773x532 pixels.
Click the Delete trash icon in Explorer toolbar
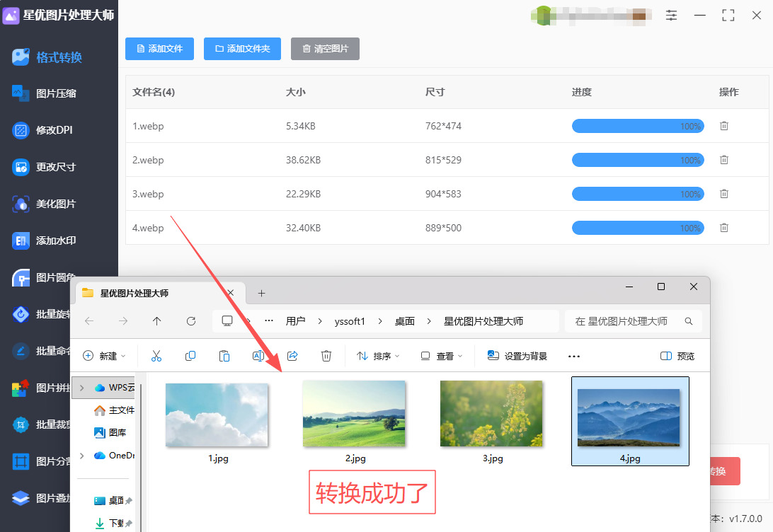click(326, 356)
